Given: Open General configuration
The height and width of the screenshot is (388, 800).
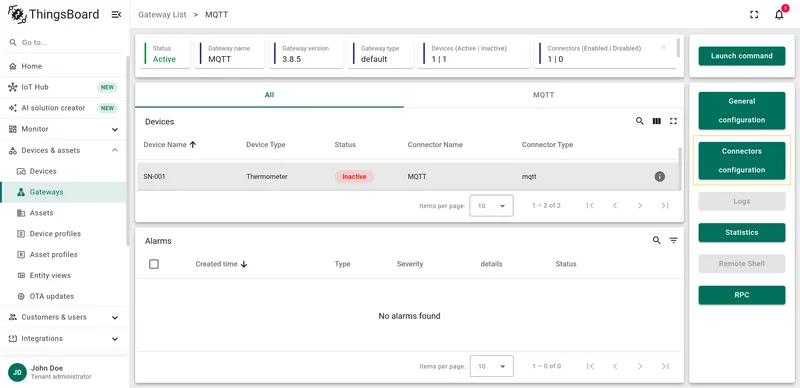Looking at the screenshot, I should click(x=742, y=110).
